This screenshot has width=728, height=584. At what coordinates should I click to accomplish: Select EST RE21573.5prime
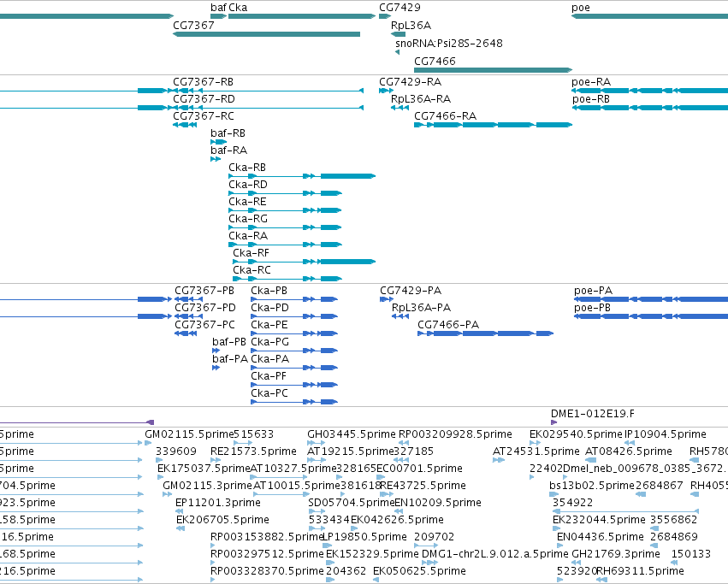[253, 451]
